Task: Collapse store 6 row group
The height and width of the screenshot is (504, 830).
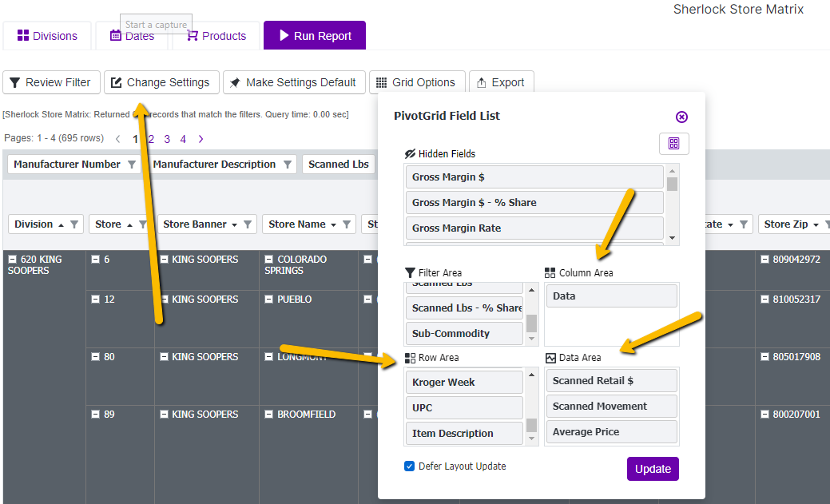Action: click(96, 260)
